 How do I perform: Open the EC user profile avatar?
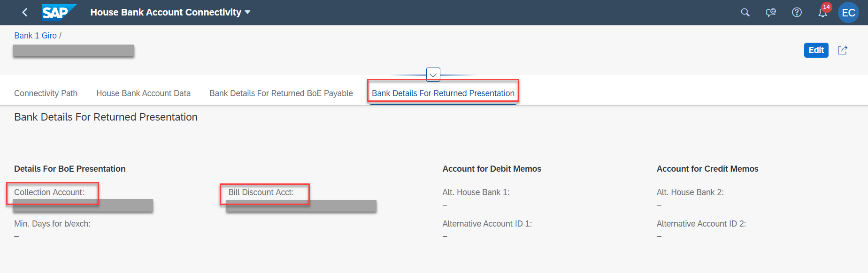coord(848,13)
